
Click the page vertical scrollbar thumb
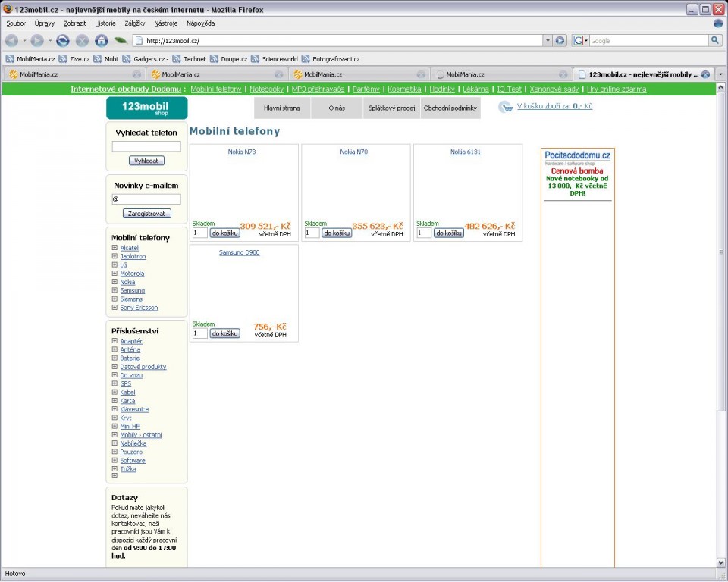[x=720, y=251]
